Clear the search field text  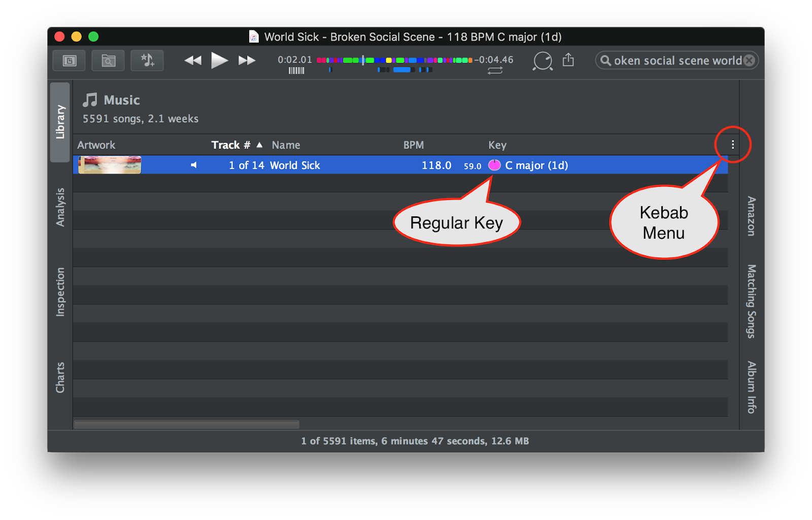[749, 60]
